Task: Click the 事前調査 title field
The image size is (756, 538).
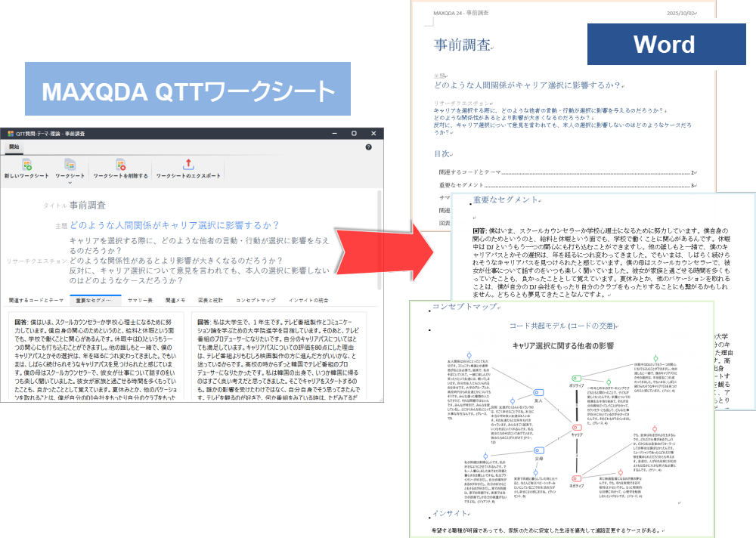Action: (x=88, y=205)
